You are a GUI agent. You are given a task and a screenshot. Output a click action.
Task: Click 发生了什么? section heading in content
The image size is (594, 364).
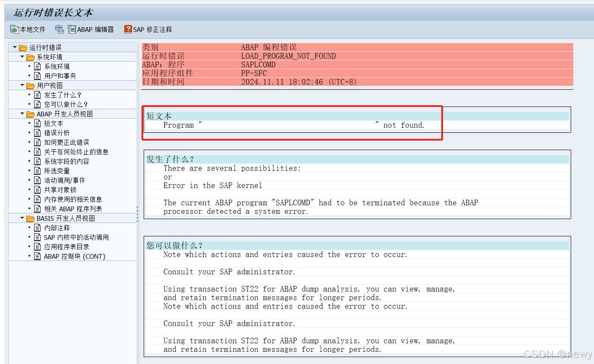pyautogui.click(x=170, y=159)
